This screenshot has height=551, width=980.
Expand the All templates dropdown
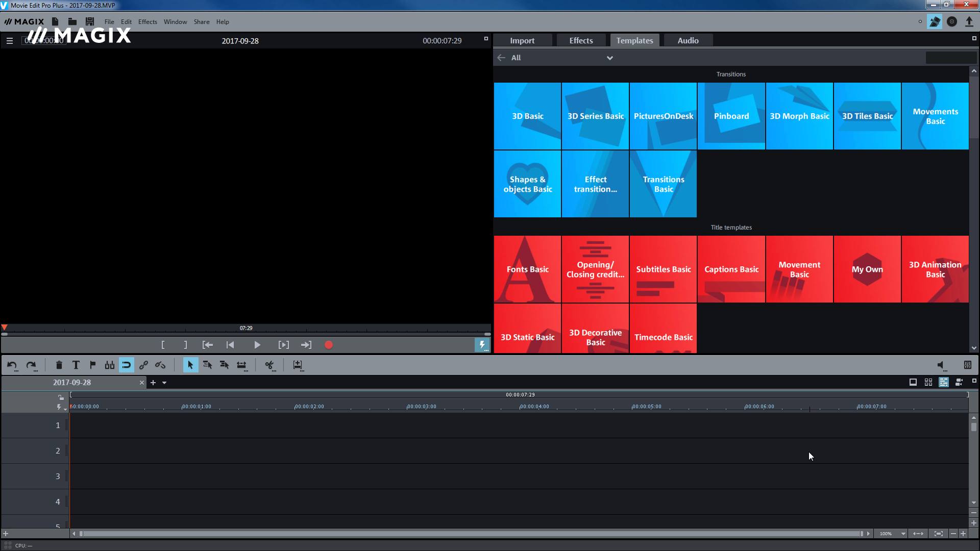[609, 57]
